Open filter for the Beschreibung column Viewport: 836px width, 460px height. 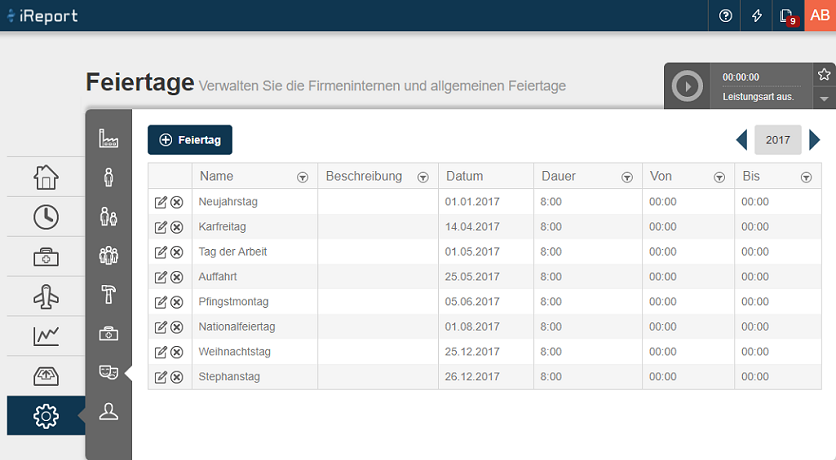[423, 177]
